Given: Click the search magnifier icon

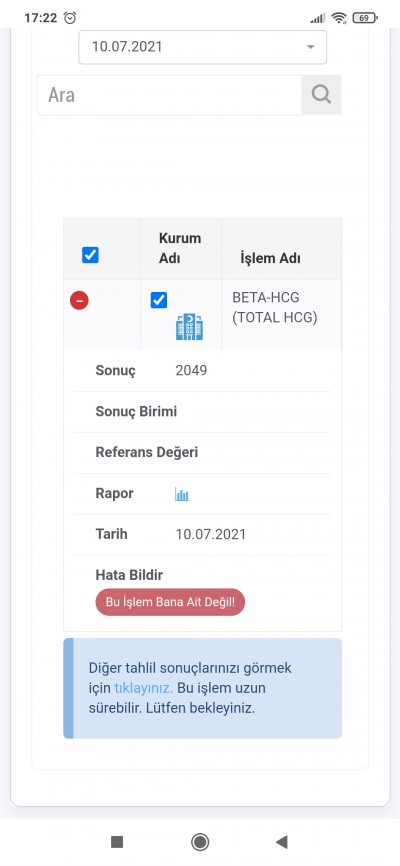Looking at the screenshot, I should click(321, 94).
